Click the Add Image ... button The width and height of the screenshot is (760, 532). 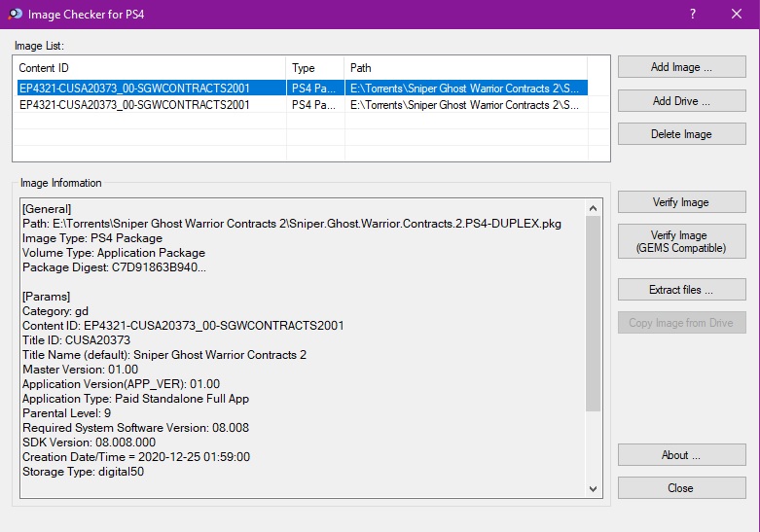(x=681, y=67)
